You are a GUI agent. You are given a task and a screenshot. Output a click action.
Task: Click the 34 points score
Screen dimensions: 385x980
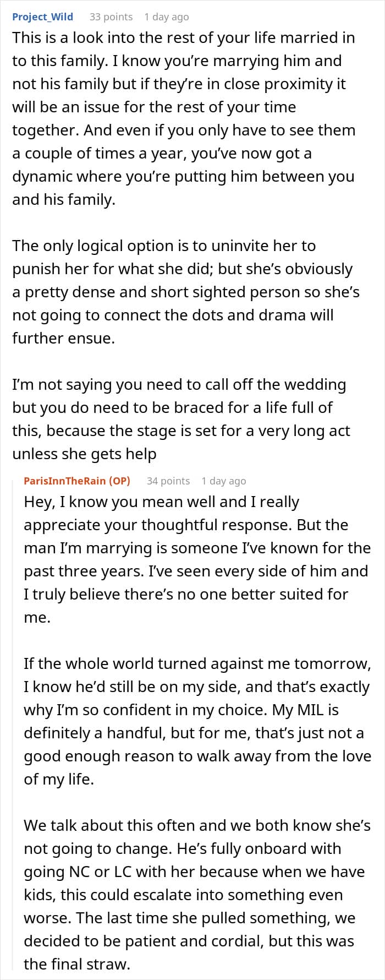click(x=168, y=481)
